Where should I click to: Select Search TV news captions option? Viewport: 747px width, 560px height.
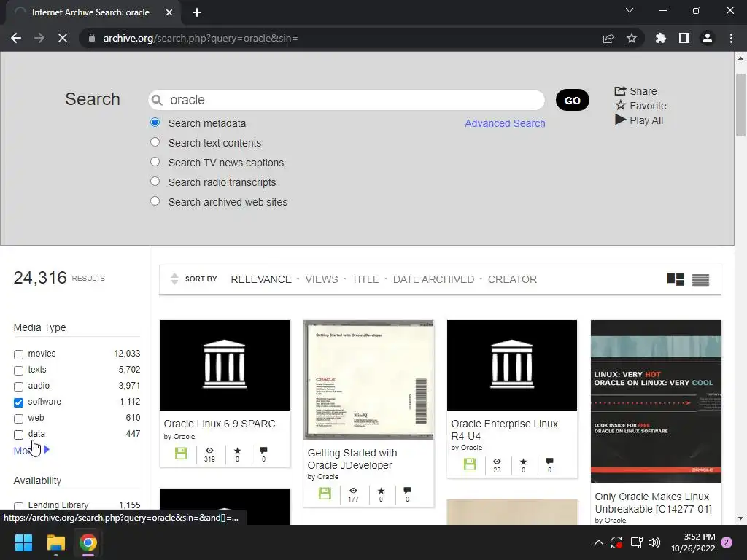155,161
